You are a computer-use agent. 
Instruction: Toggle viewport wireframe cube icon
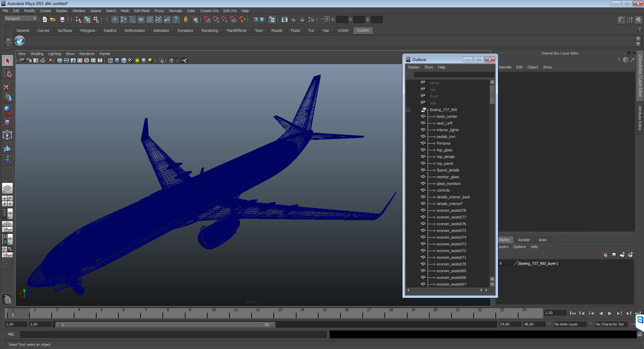110,60
